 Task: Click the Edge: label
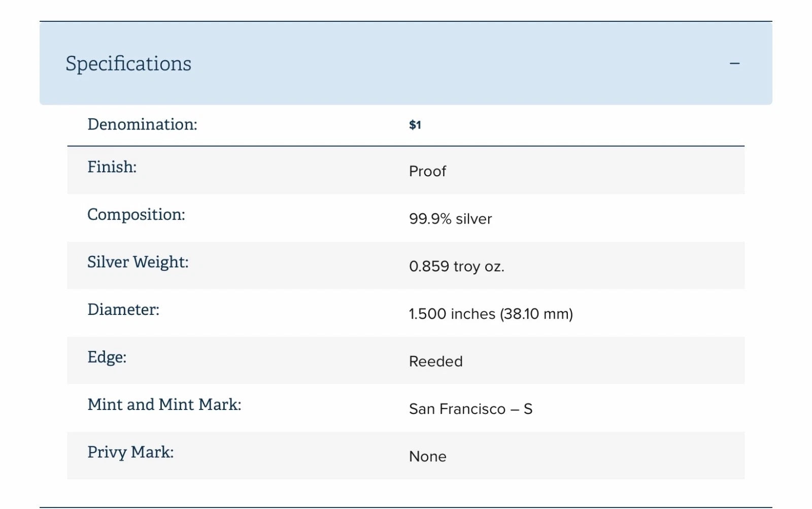point(107,357)
